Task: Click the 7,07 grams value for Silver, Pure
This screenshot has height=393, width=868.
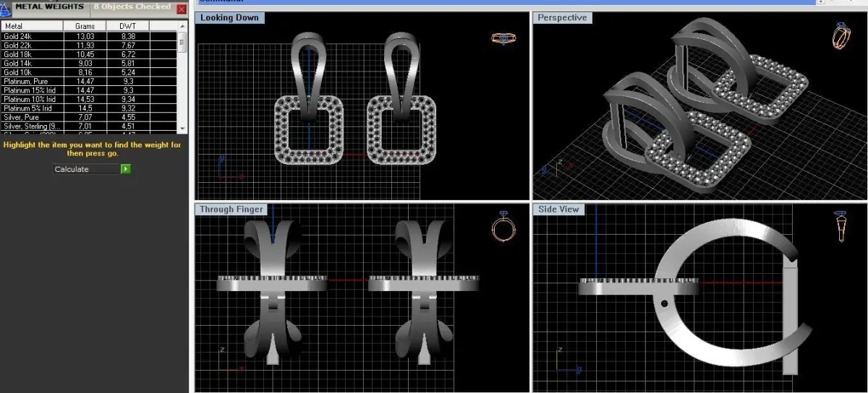Action: pyautogui.click(x=85, y=117)
